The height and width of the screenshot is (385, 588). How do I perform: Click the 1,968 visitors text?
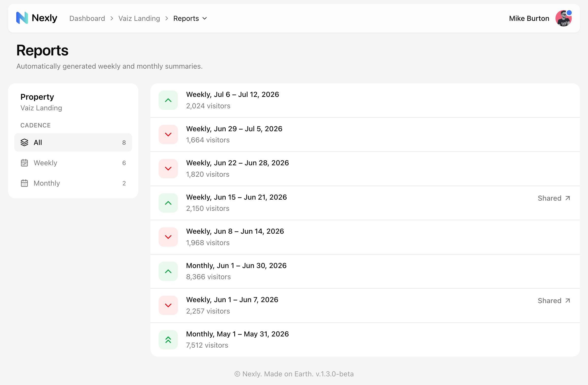[x=208, y=243]
